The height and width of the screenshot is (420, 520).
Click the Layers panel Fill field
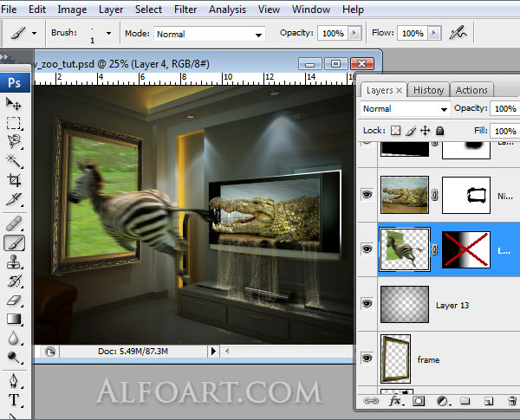coord(505,131)
